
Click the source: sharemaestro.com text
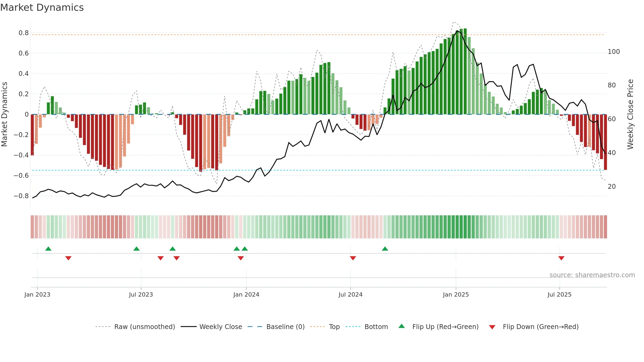coord(592,275)
